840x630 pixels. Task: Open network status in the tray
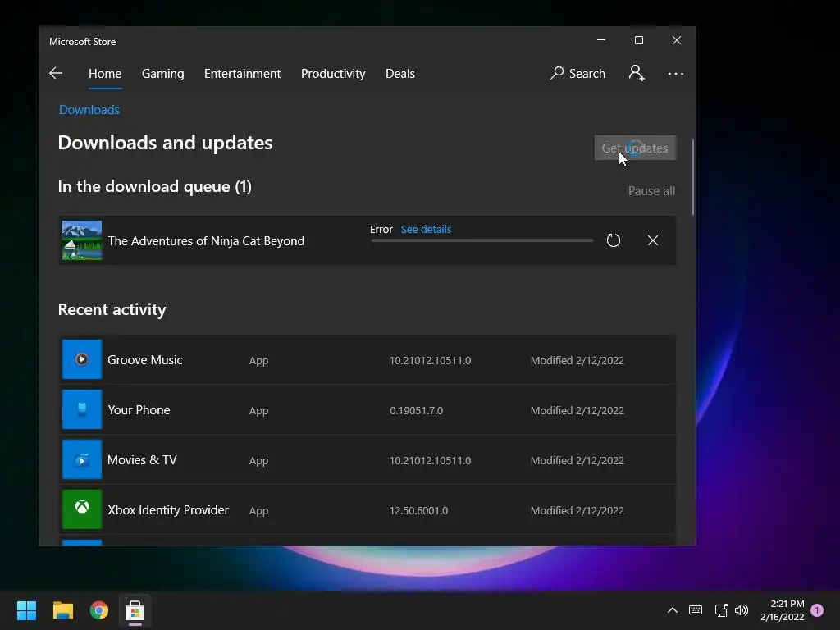(x=721, y=610)
